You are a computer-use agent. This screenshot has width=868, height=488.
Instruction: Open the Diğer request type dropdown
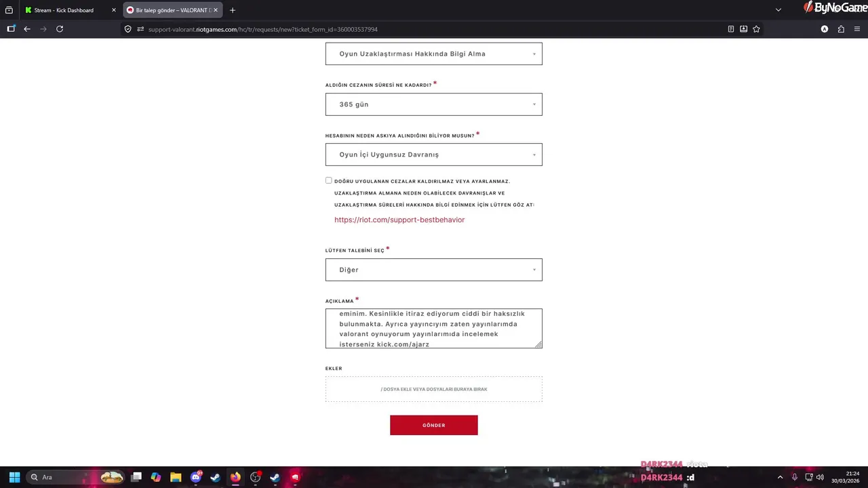click(x=434, y=270)
